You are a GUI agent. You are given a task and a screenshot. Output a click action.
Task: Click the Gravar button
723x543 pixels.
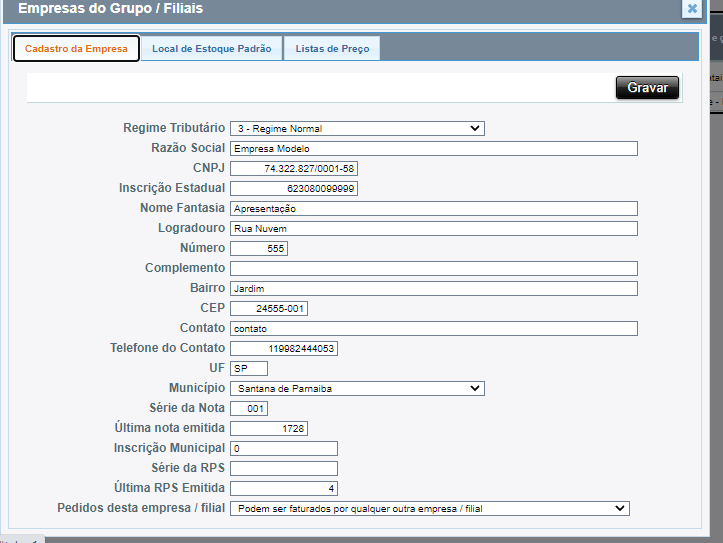click(x=647, y=88)
